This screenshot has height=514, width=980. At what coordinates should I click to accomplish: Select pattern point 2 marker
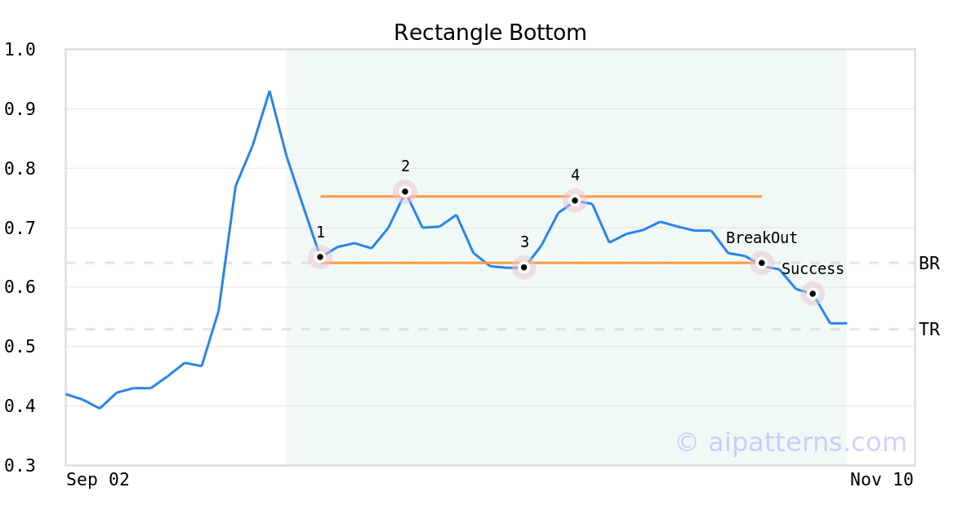(x=405, y=192)
